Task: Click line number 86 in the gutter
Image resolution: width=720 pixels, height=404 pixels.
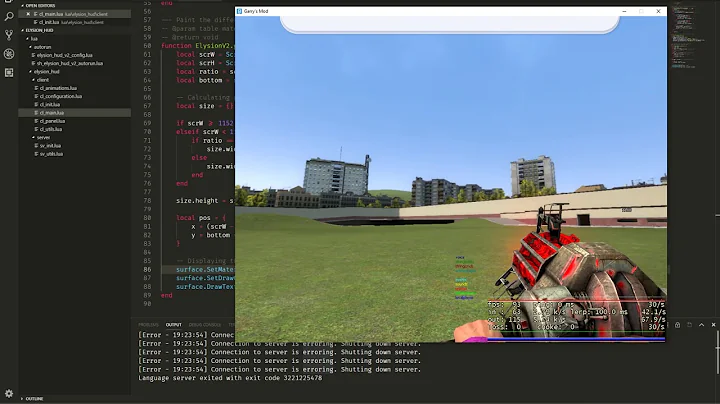Action: point(147,269)
